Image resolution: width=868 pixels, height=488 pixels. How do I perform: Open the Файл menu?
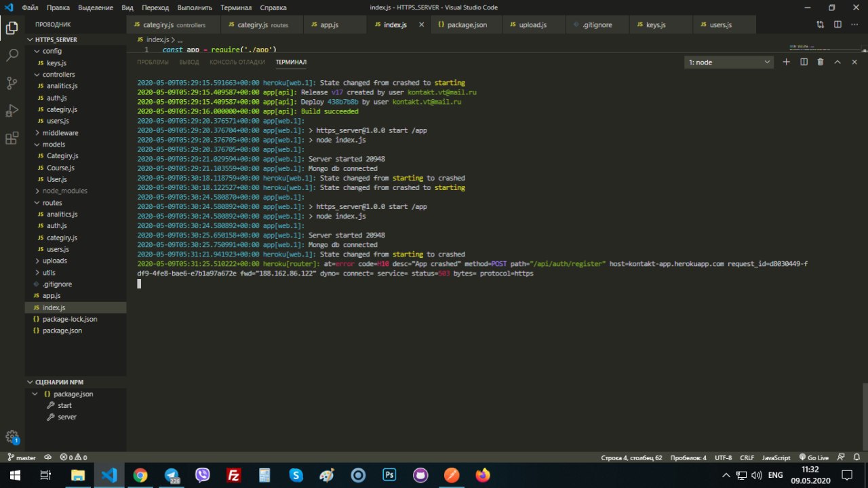click(x=30, y=7)
